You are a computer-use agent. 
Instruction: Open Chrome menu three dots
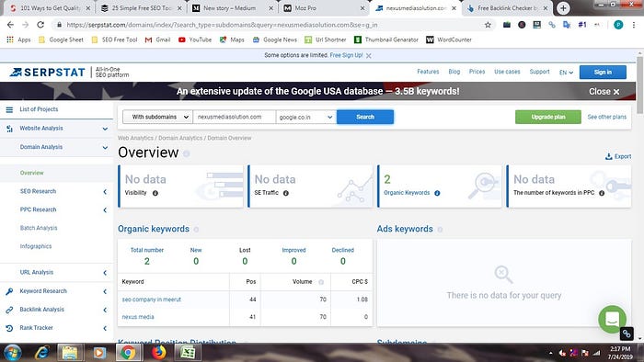pyautogui.click(x=633, y=25)
